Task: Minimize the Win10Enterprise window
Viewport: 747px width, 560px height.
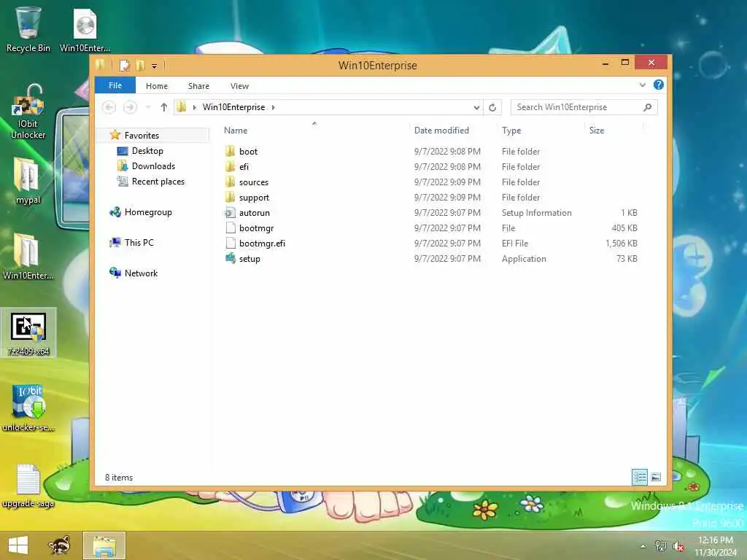Action: pyautogui.click(x=605, y=63)
